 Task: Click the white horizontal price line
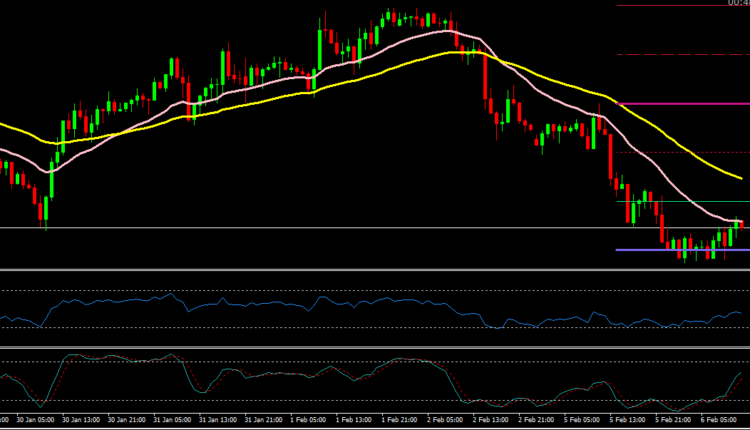pyautogui.click(x=300, y=228)
